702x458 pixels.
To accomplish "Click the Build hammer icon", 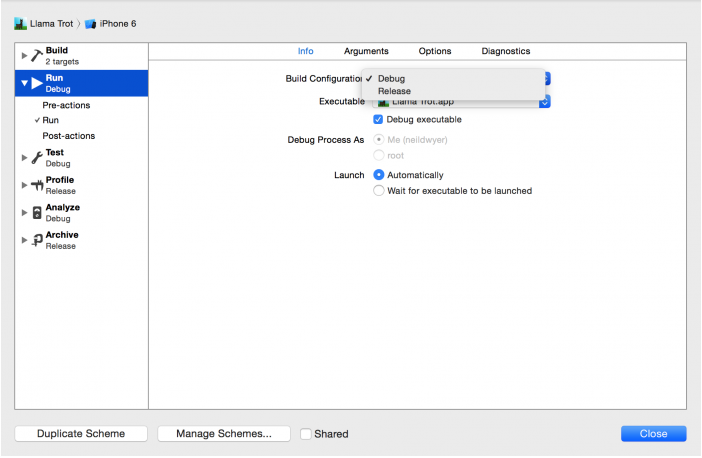I will tap(37, 55).
